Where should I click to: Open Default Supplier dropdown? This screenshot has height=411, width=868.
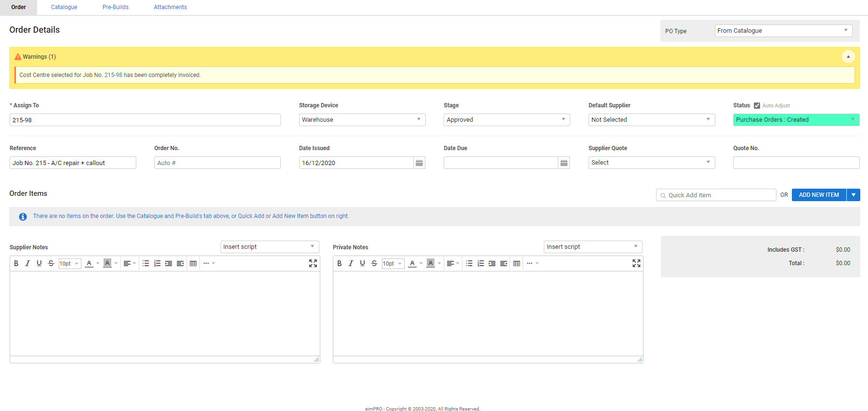pos(652,120)
